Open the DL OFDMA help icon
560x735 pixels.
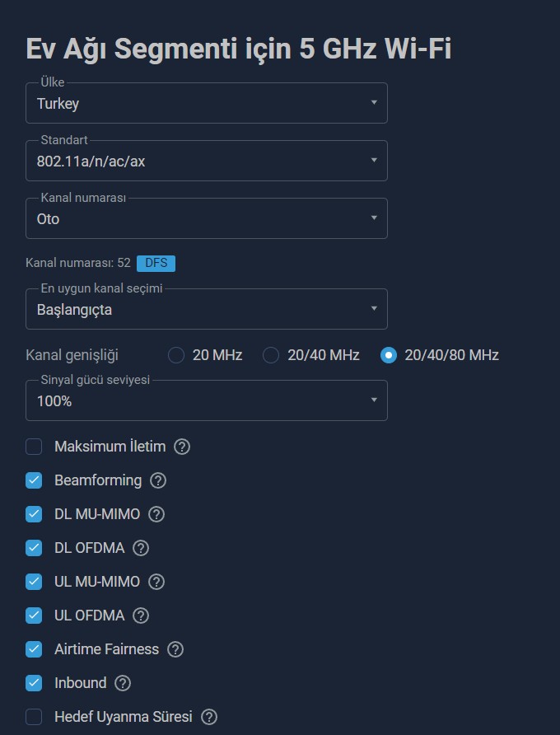[141, 548]
